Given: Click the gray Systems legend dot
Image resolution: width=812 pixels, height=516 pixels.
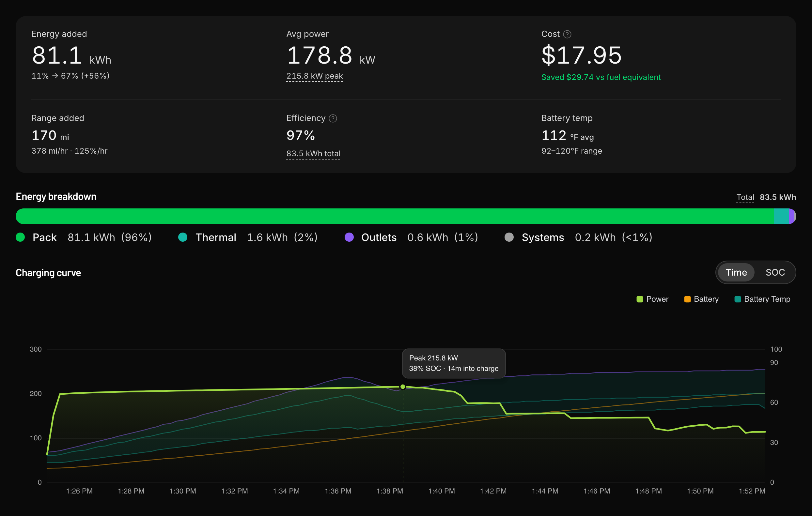Looking at the screenshot, I should tap(509, 237).
